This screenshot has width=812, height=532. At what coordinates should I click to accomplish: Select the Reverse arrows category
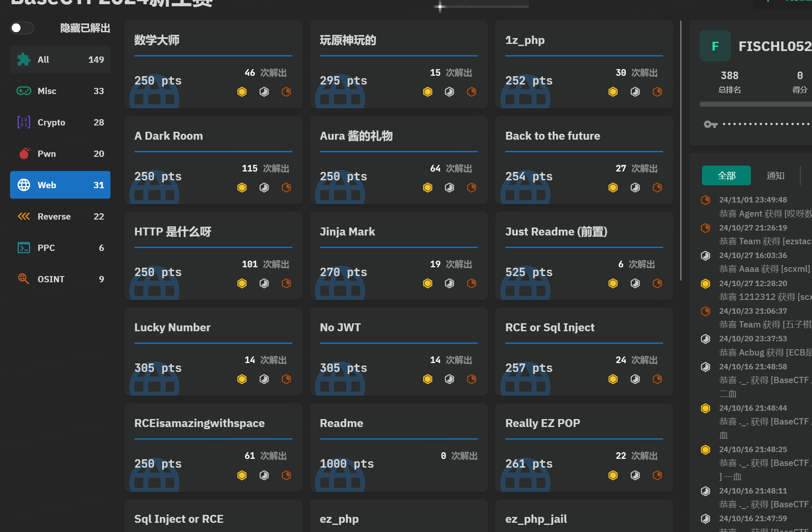coord(60,216)
